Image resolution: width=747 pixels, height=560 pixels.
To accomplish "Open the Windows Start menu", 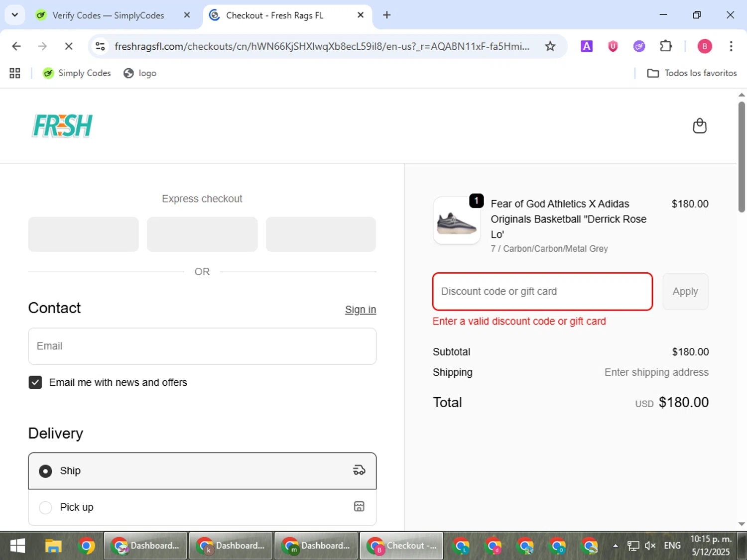I will point(17,546).
